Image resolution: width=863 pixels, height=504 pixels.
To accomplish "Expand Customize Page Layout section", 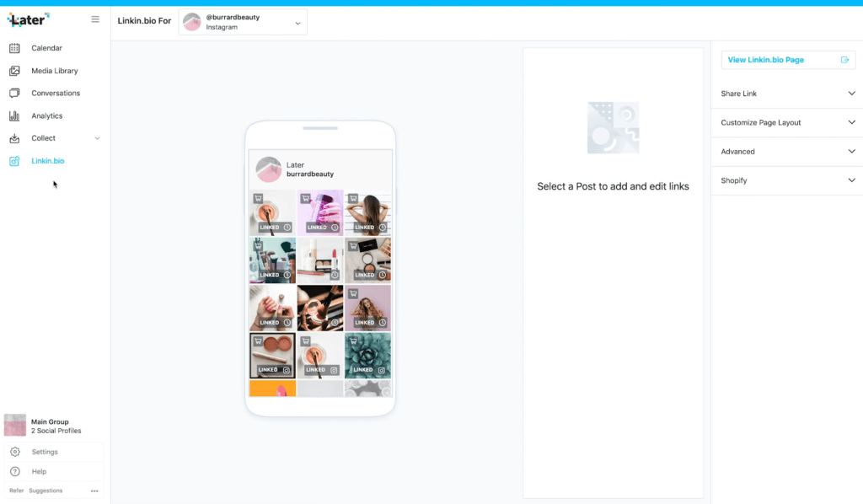I will 788,122.
